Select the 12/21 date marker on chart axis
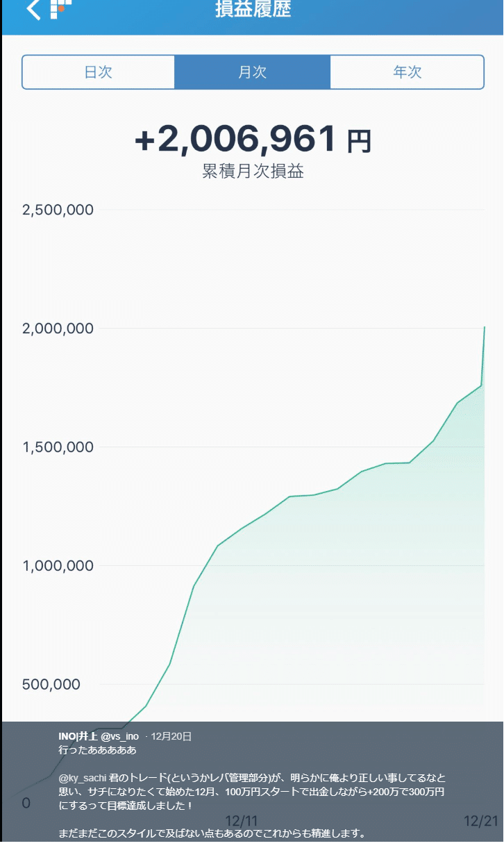 coord(481,821)
